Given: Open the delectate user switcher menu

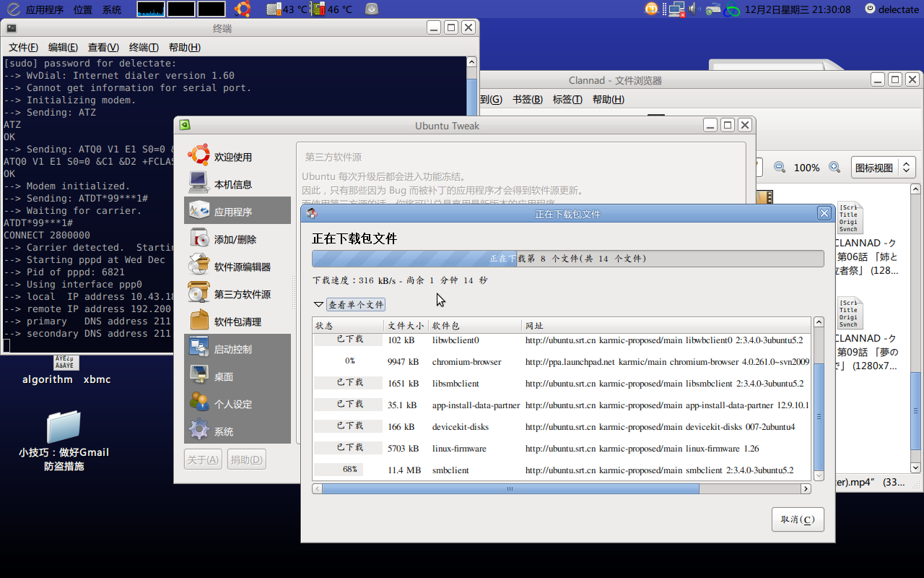Looking at the screenshot, I should (892, 9).
